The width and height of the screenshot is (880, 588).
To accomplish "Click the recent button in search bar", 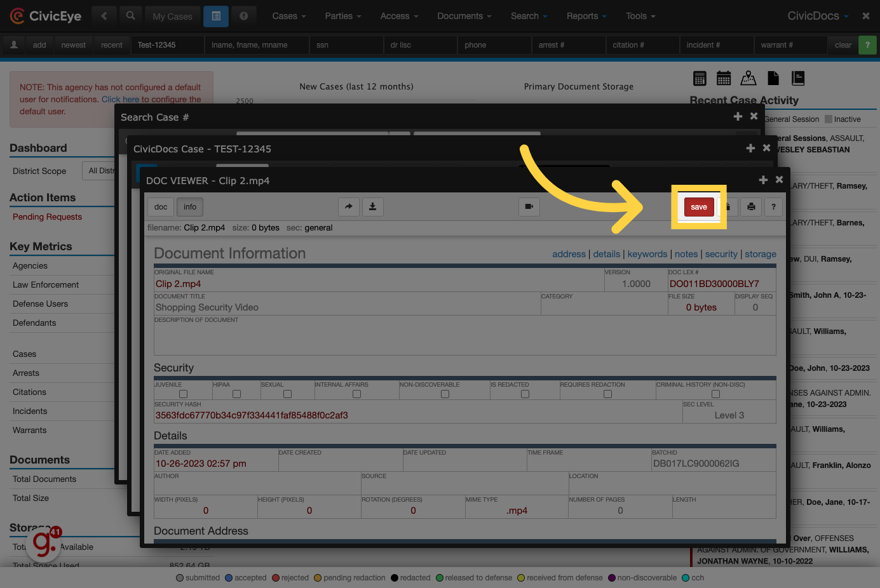I will pyautogui.click(x=112, y=45).
